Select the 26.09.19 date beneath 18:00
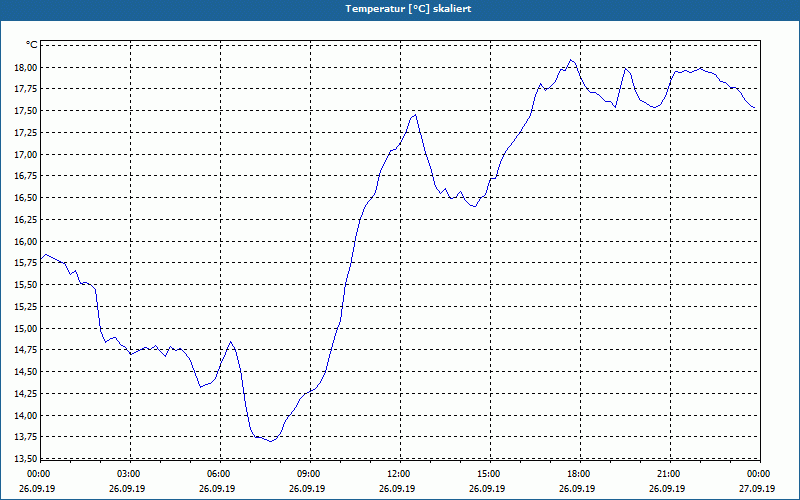Screen dimensions: 800x500 pos(577,488)
